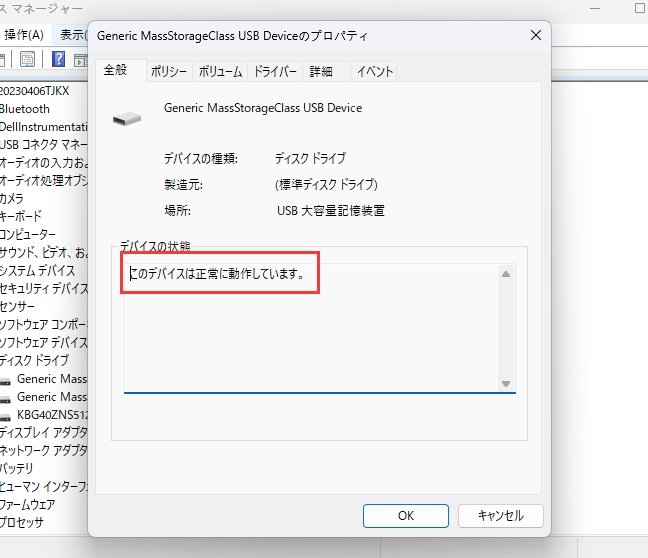The width and height of the screenshot is (648, 558).
Task: Select the first Generic Mass device entry
Action: click(52, 379)
